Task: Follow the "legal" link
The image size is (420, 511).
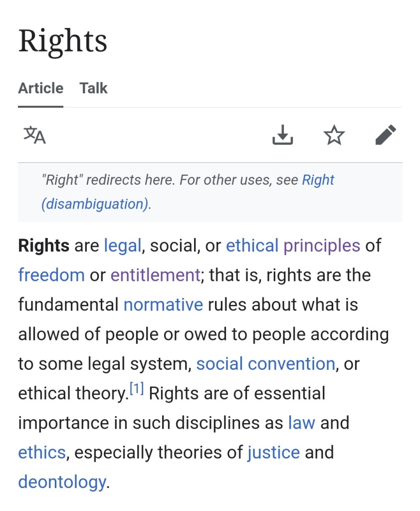Action: pos(122,246)
